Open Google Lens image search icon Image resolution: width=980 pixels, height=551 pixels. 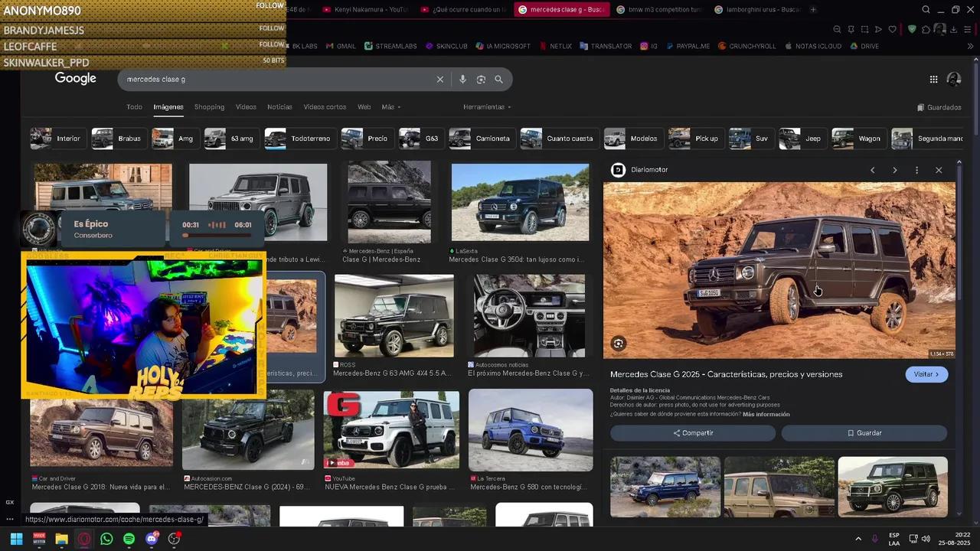[x=481, y=80]
